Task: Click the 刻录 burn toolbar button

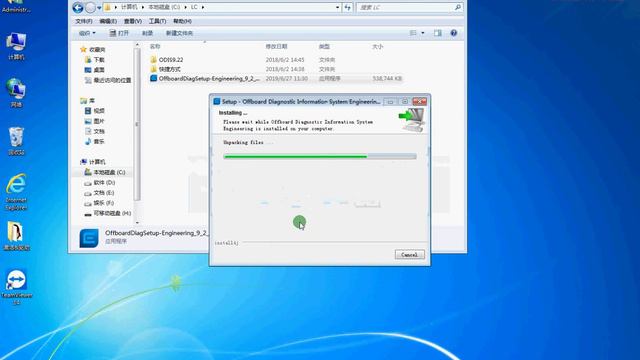Action: pos(147,33)
